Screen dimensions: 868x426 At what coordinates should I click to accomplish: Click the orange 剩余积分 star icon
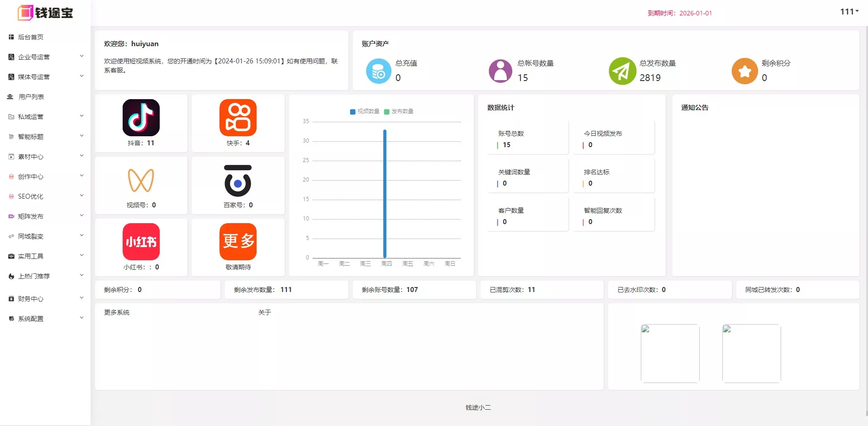[744, 71]
